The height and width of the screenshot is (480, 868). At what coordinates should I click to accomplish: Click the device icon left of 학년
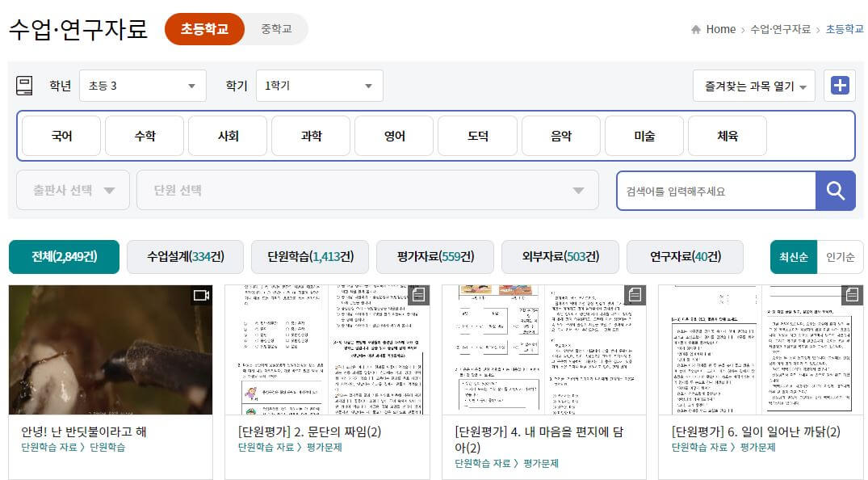24,85
